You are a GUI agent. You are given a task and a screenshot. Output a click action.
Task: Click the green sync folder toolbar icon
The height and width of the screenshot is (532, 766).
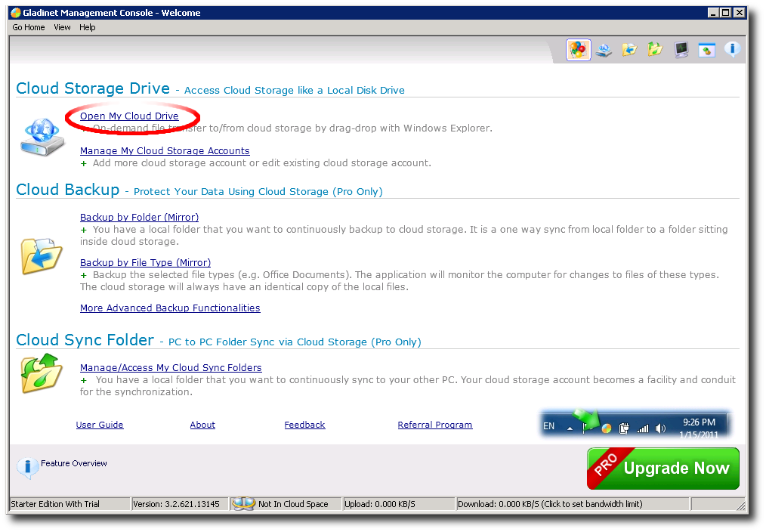(x=655, y=50)
